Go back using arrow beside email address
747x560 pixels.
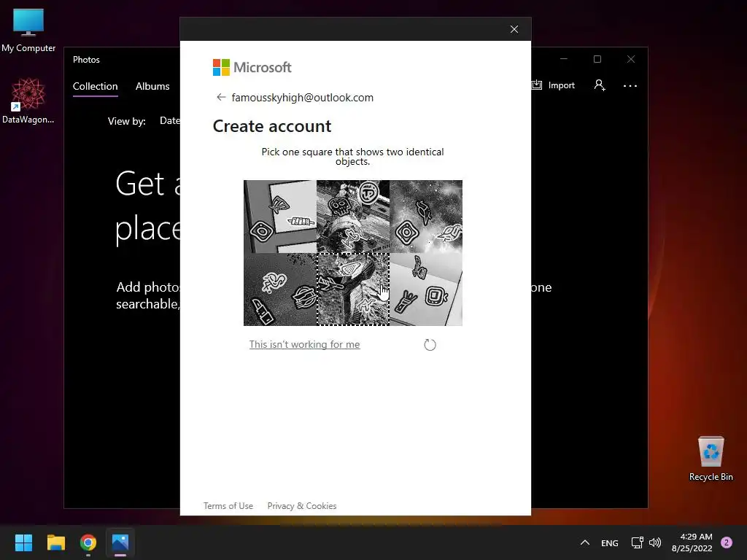pos(220,97)
